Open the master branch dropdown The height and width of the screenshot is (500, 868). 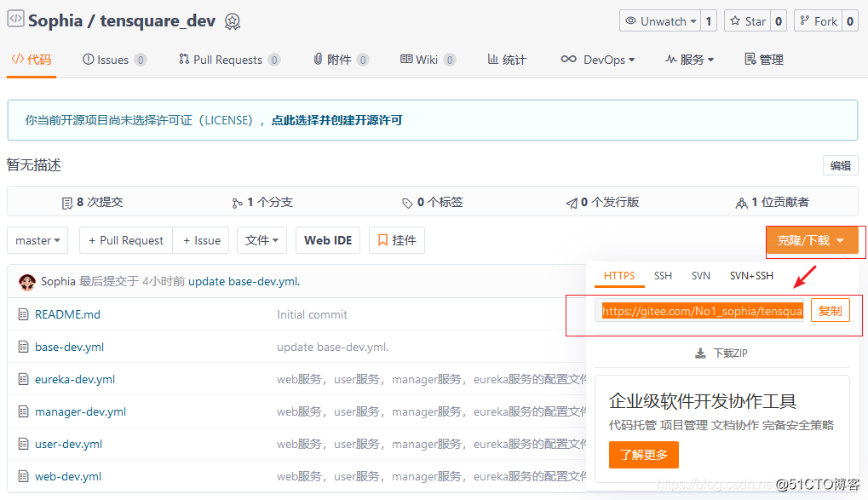click(x=37, y=240)
